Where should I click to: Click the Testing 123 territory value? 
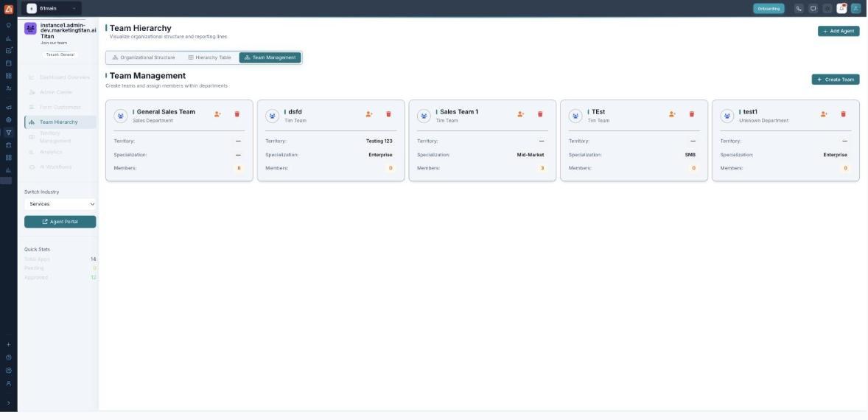(x=379, y=141)
